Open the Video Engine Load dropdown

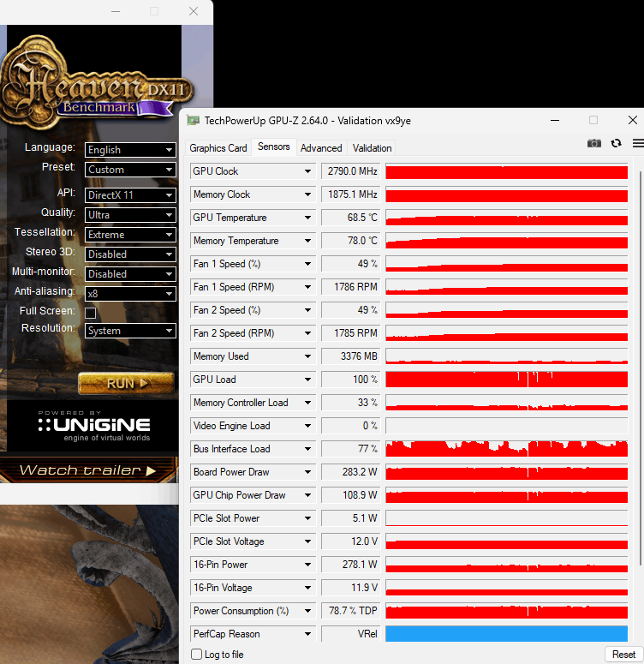(307, 426)
